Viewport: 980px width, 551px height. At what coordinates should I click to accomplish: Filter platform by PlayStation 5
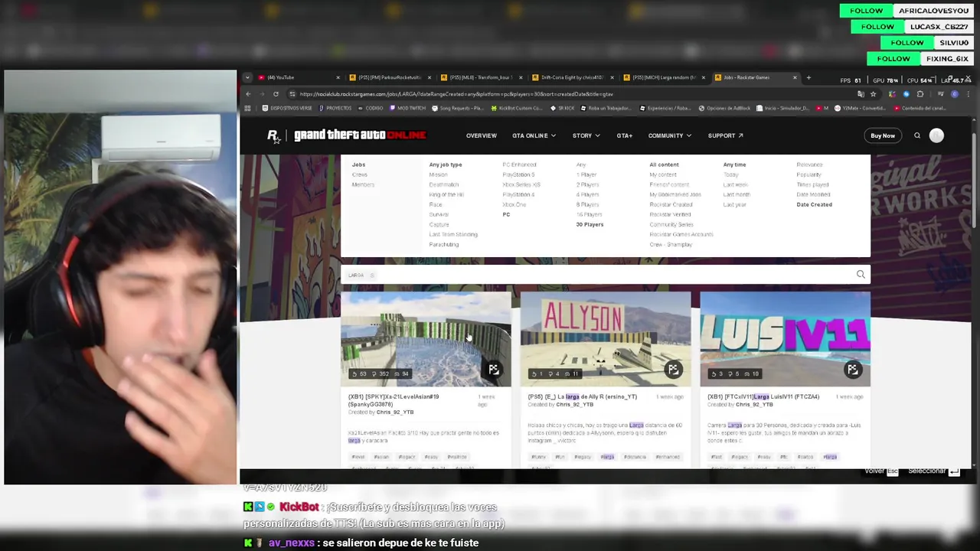pyautogui.click(x=518, y=174)
